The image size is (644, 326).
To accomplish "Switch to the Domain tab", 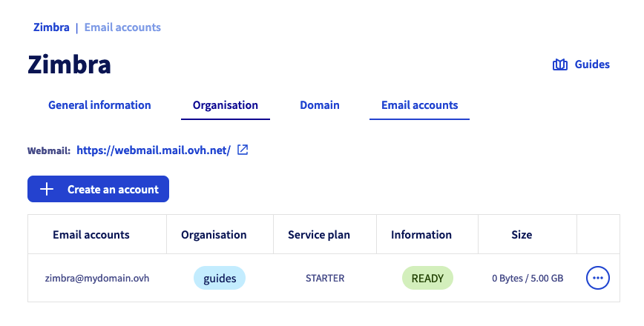I will tap(320, 105).
